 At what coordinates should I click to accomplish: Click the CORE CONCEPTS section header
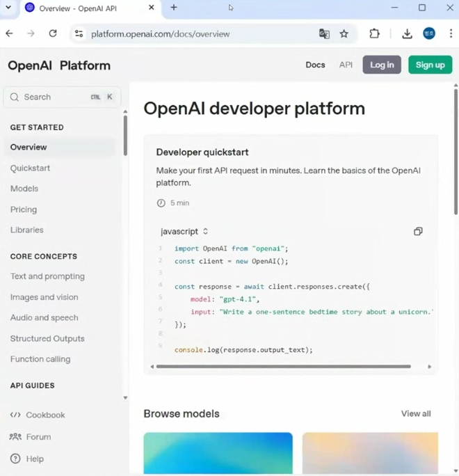(x=44, y=257)
